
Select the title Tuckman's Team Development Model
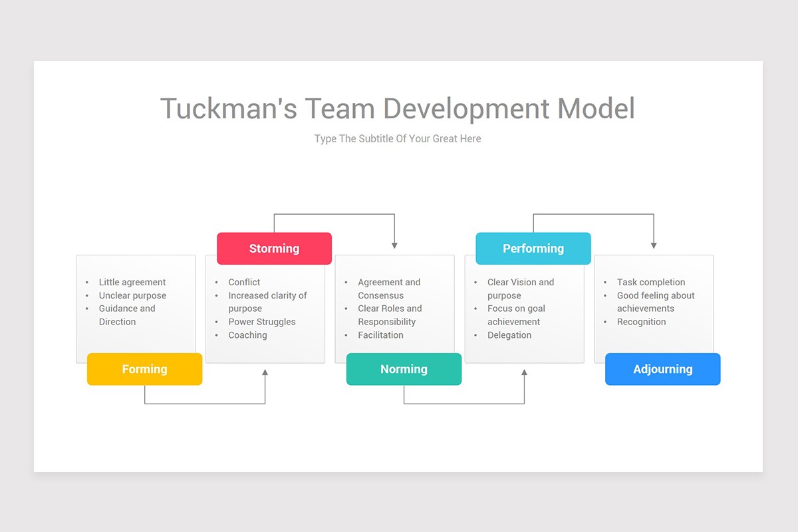tap(398, 108)
